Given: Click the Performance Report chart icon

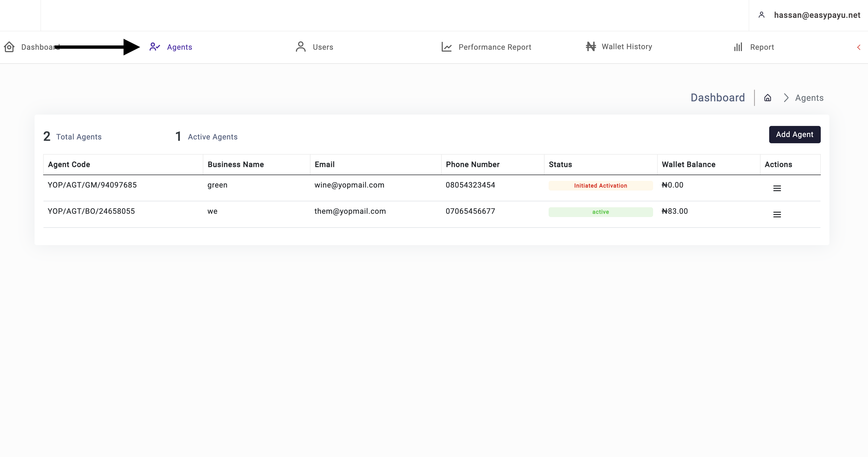Looking at the screenshot, I should (447, 47).
